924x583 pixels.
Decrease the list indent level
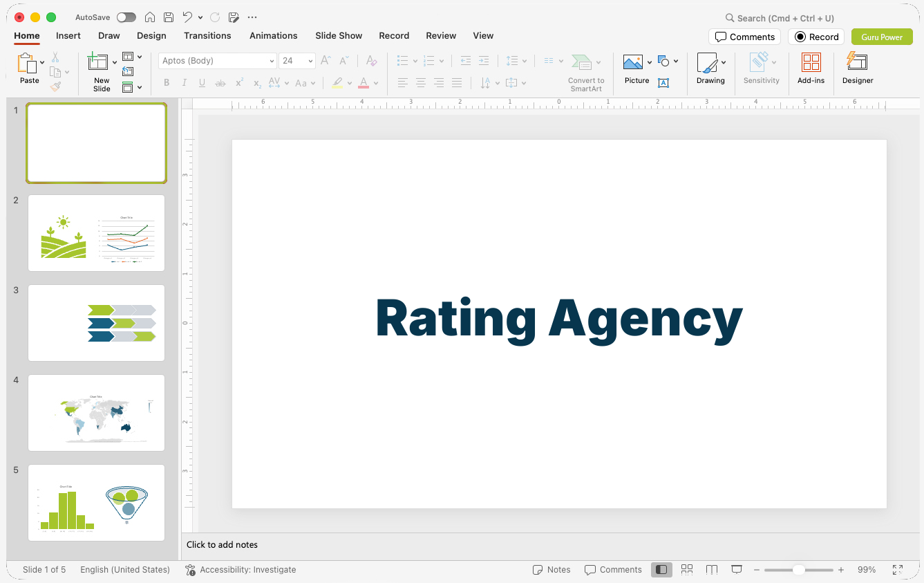pyautogui.click(x=466, y=61)
